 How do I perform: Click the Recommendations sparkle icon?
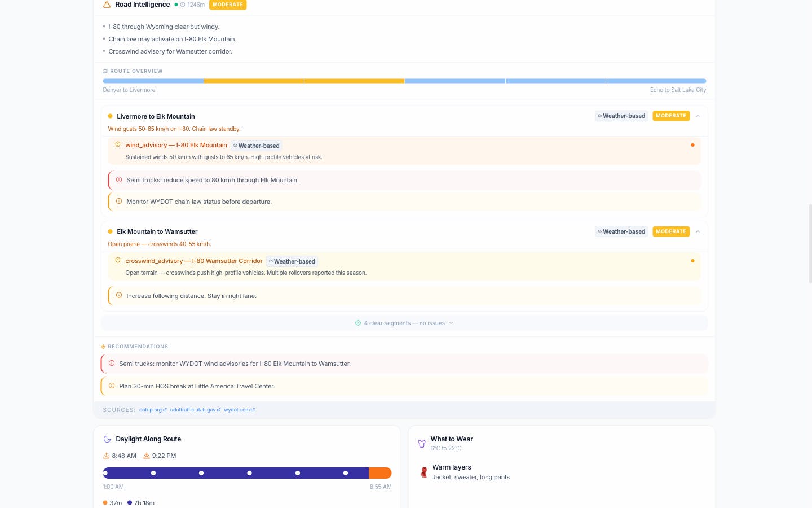coord(103,347)
